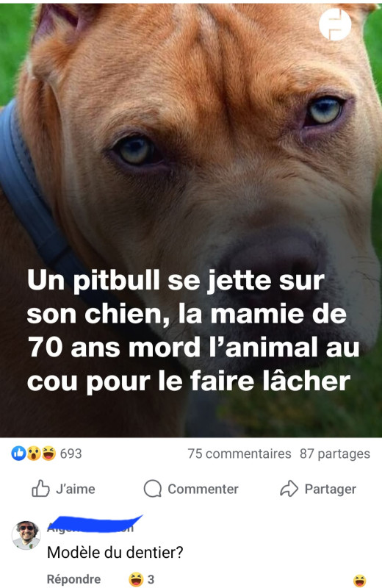Open the 87 partages link
Screen dimensions: 382x588
coord(335,453)
